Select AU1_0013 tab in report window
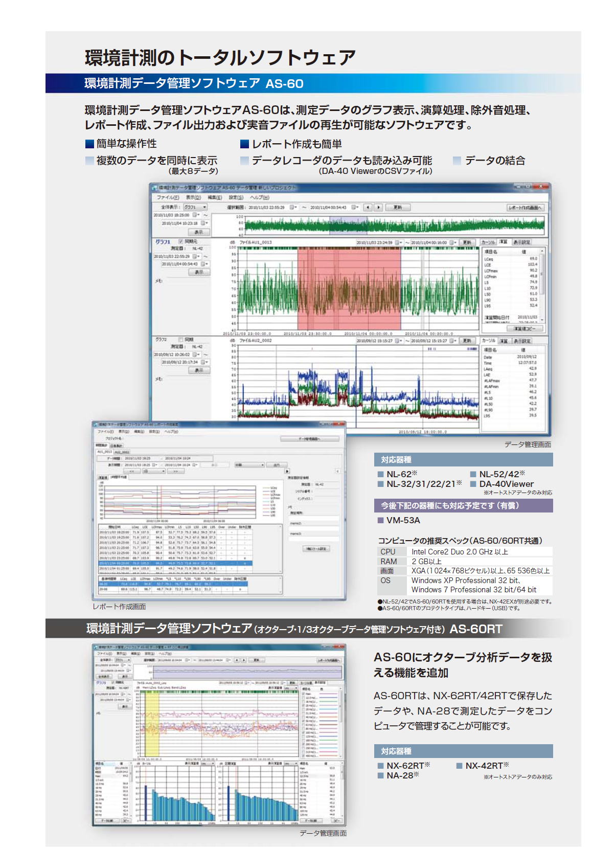Image resolution: width=616 pixels, height=847 pixels. pos(104,452)
